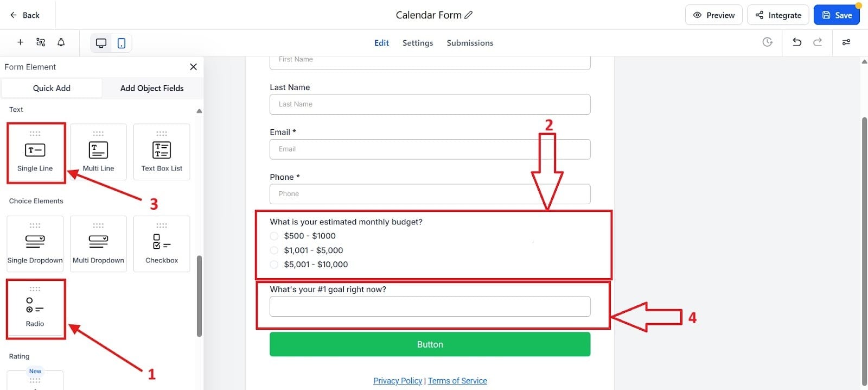
Task: Pick the $5,001 - $10,000 budget choice
Action: [274, 265]
